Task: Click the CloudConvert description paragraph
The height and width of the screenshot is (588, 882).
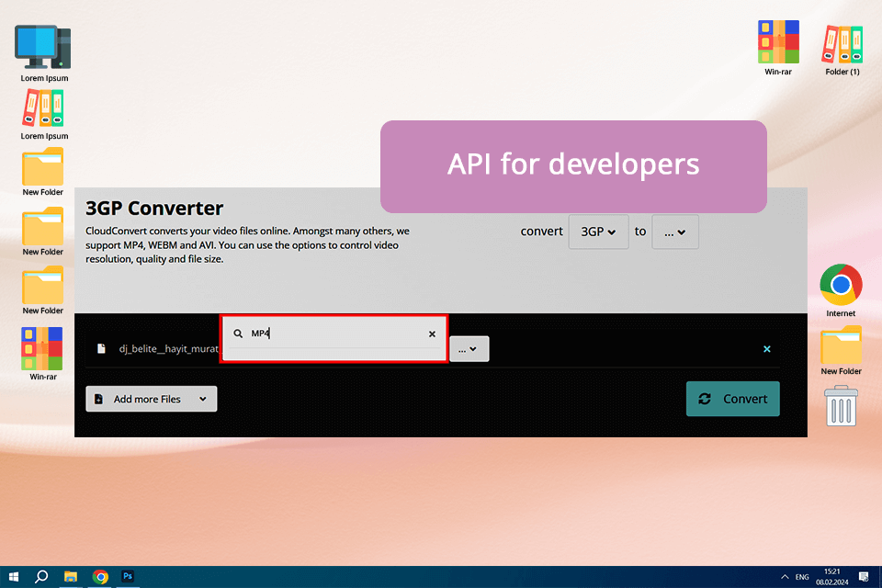Action: [247, 244]
